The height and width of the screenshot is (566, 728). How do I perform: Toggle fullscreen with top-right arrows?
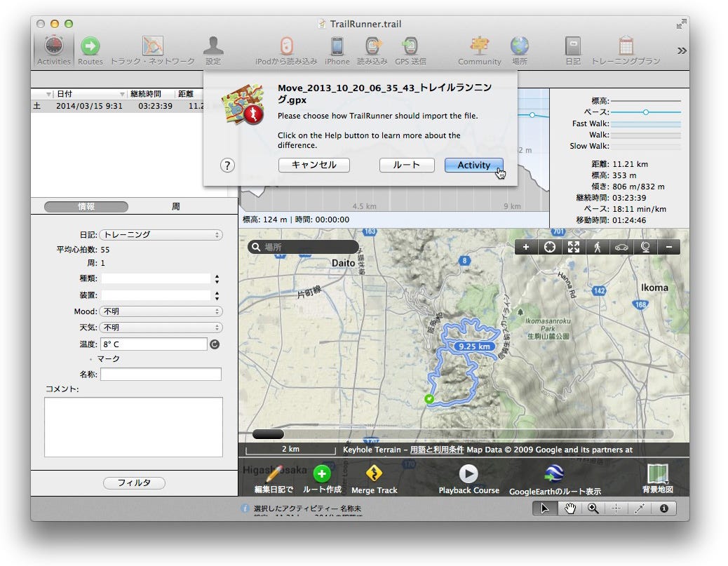pyautogui.click(x=681, y=24)
